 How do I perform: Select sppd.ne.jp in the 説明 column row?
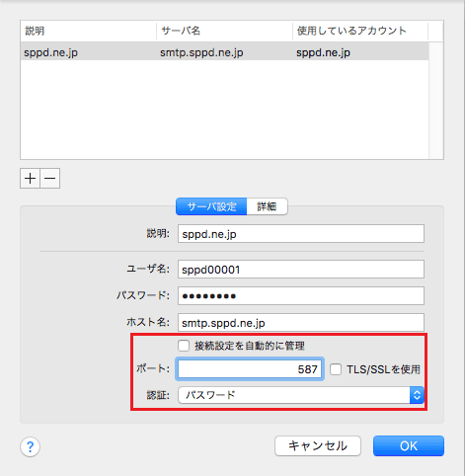[x=51, y=52]
